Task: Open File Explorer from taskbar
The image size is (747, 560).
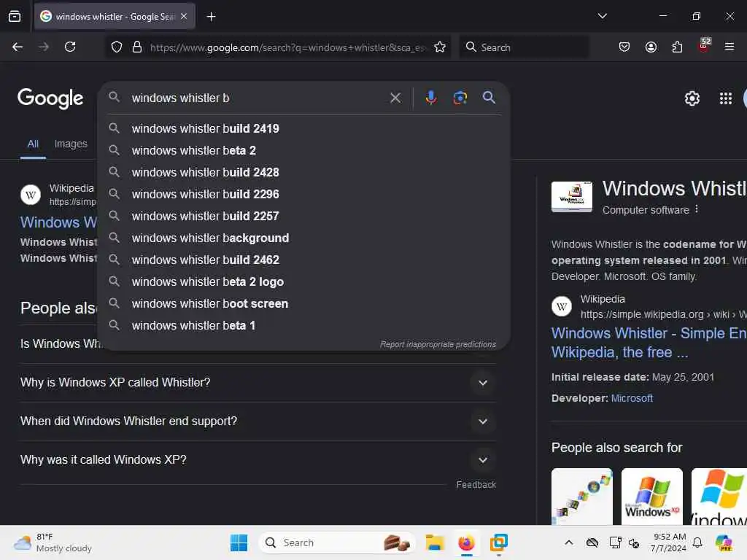Action: (x=435, y=542)
